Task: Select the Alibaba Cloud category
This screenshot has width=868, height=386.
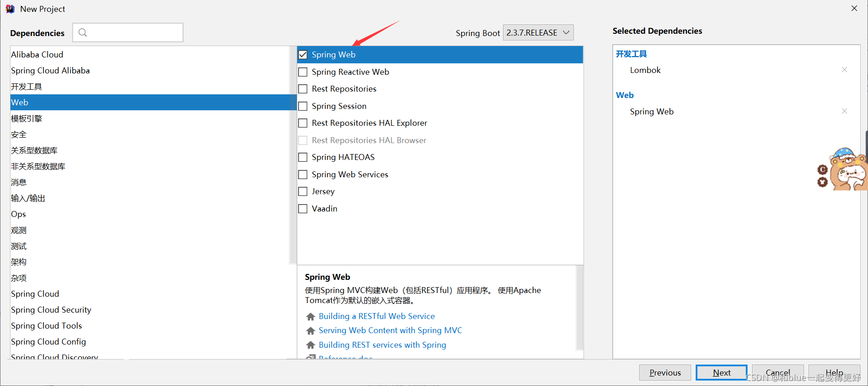Action: pyautogui.click(x=150, y=55)
